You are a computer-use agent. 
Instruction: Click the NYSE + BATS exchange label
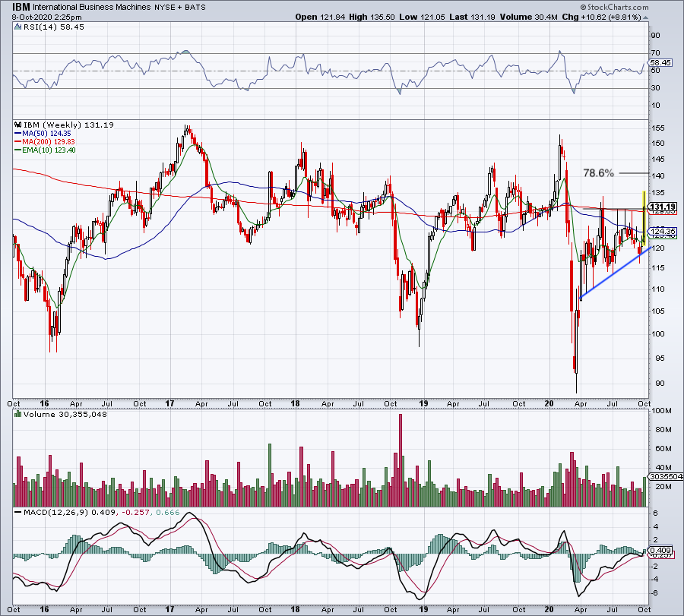179,8
